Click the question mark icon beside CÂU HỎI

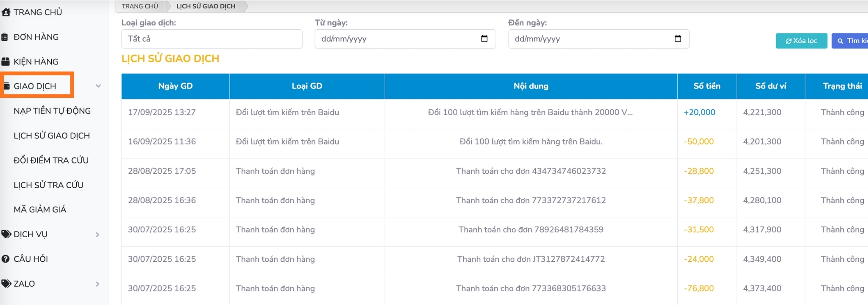tap(6, 259)
